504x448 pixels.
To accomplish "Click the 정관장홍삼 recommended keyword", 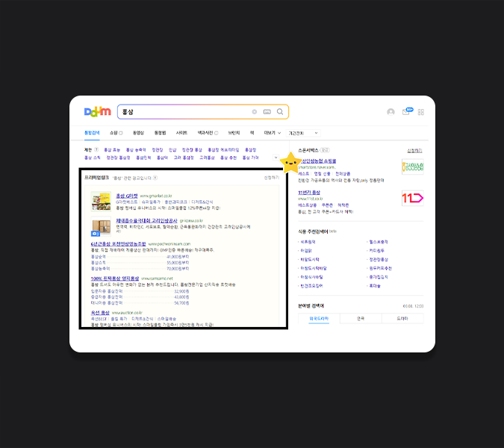I will [x=379, y=259].
